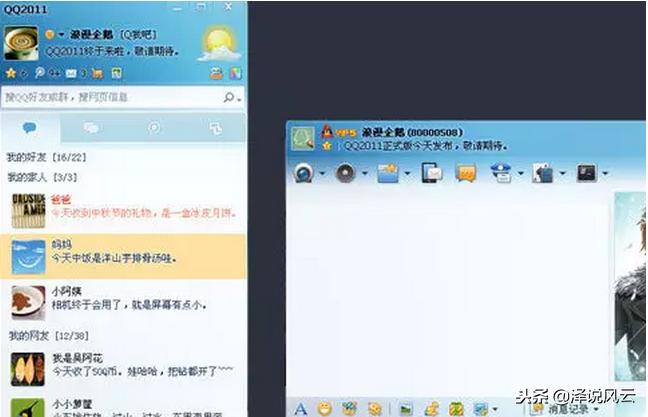
Task: Click the police hat report icon
Action: point(501,173)
